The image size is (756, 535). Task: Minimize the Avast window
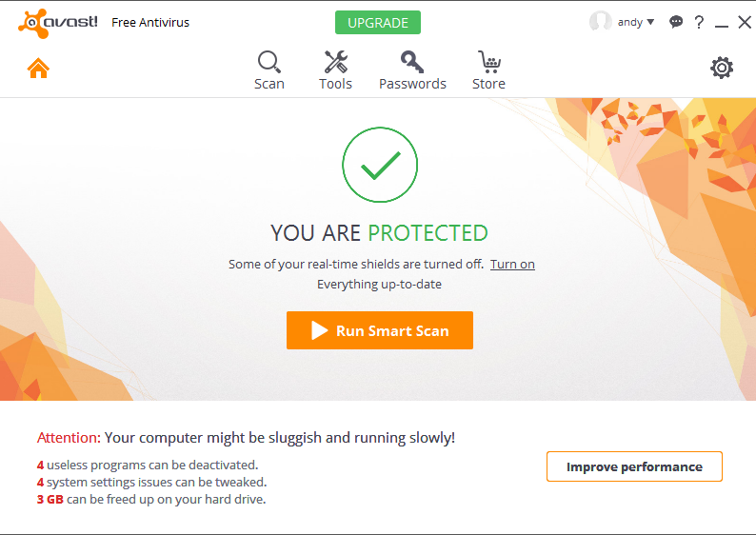[x=722, y=23]
